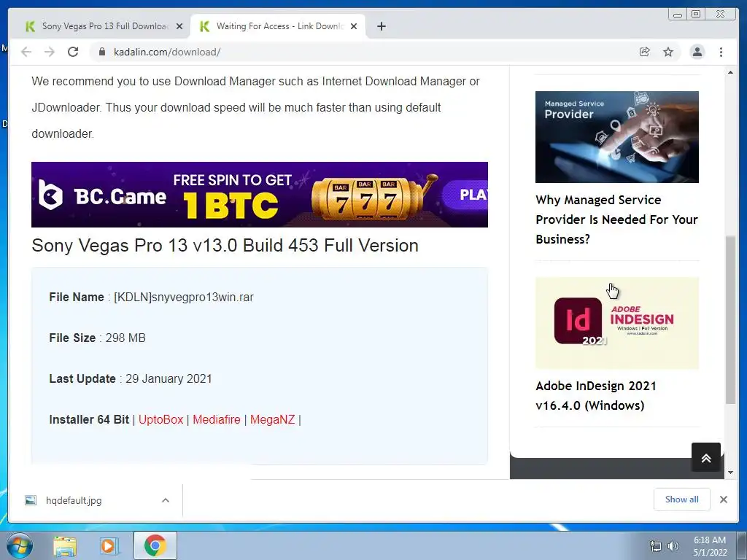Screen dimensions: 747x560
Task: Share this page using the share icon
Action: [x=645, y=52]
